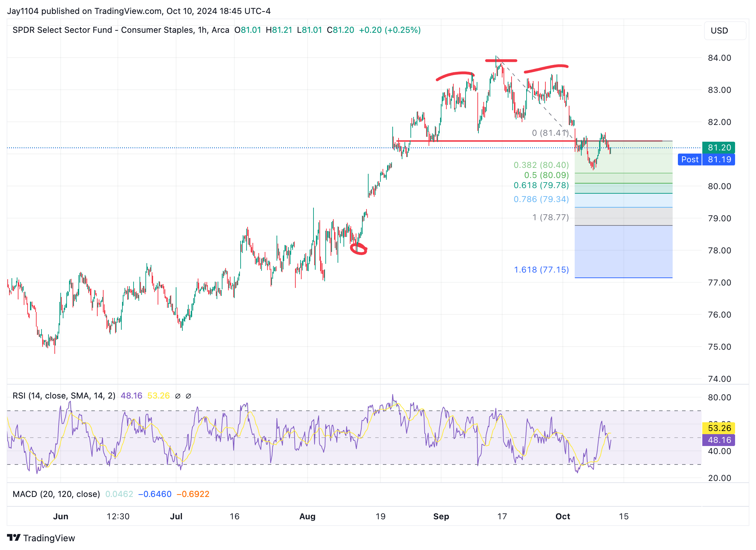756x550 pixels.
Task: Click the Jul date label on time axis
Action: pyautogui.click(x=176, y=516)
